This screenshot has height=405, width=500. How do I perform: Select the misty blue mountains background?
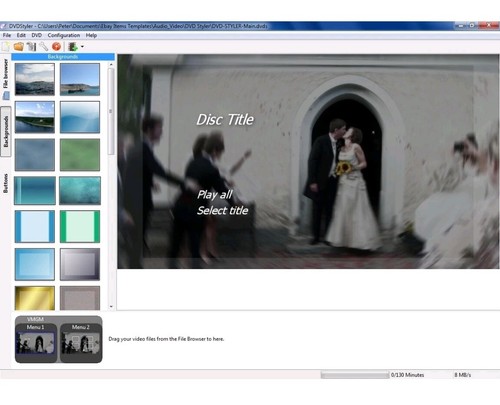tap(80, 117)
